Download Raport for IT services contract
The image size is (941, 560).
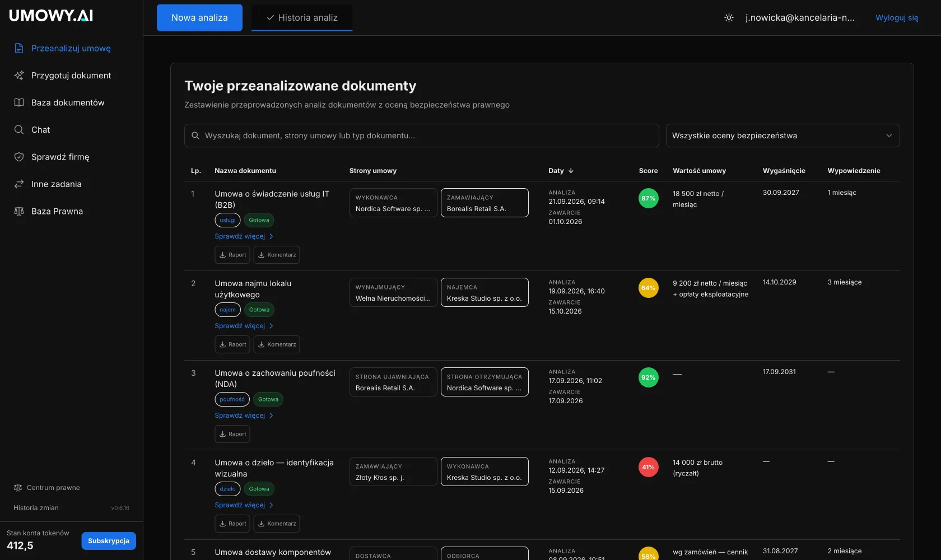pos(232,255)
